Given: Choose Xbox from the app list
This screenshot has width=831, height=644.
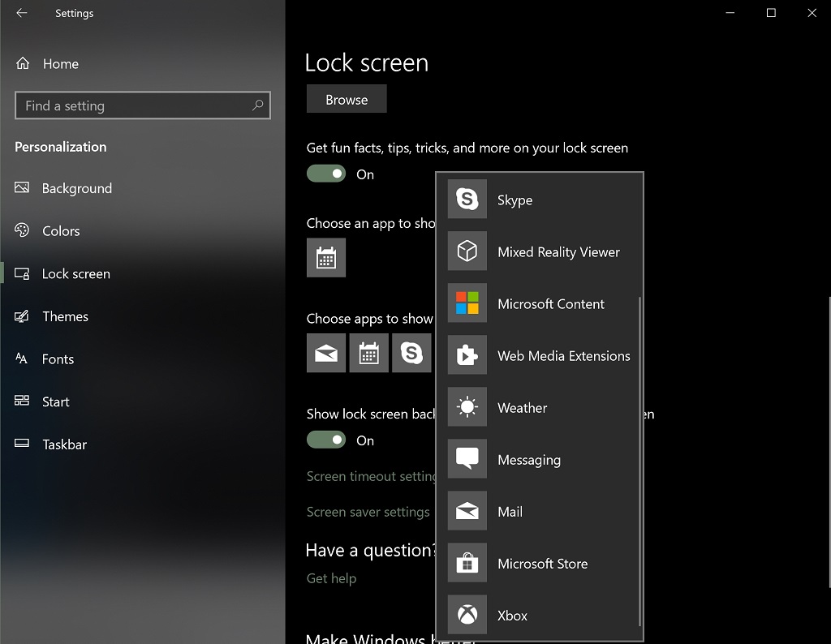Looking at the screenshot, I should click(x=540, y=614).
